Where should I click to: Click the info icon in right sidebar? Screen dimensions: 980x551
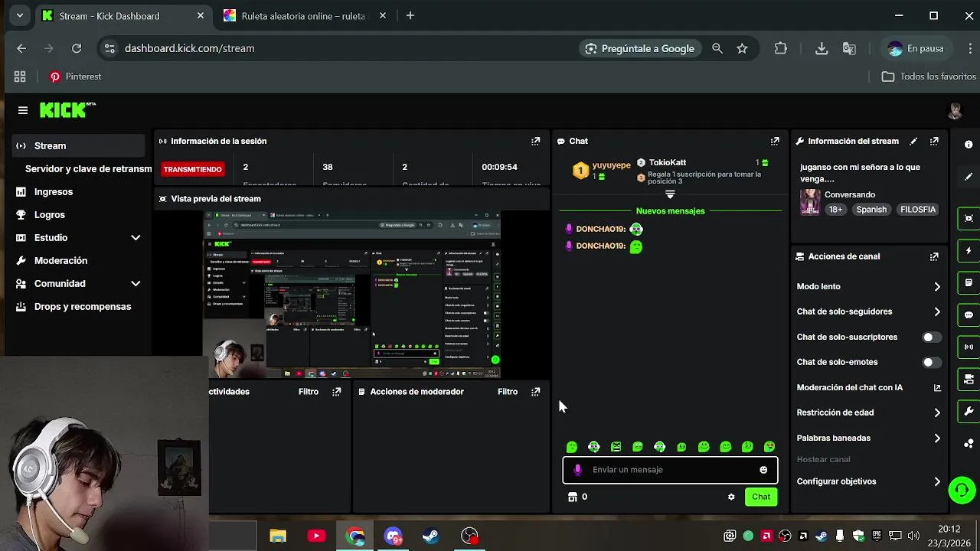tap(969, 145)
